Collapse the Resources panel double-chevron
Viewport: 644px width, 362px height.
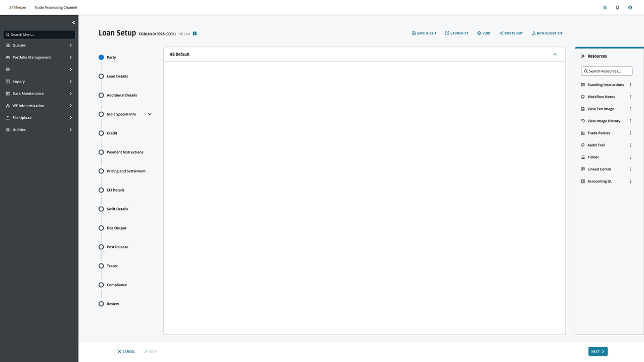(582, 56)
